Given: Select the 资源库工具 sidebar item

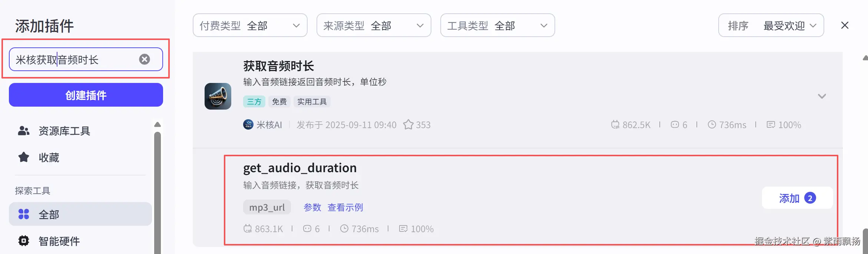Looking at the screenshot, I should (64, 131).
